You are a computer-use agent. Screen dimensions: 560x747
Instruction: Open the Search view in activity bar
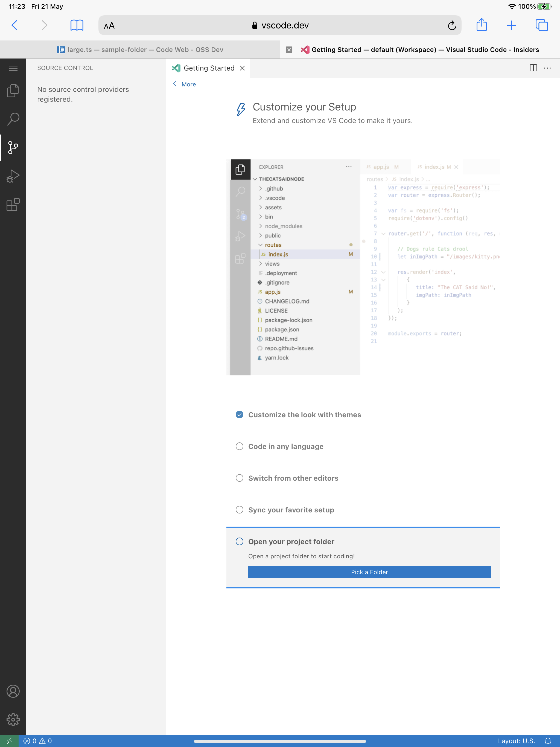coord(13,119)
